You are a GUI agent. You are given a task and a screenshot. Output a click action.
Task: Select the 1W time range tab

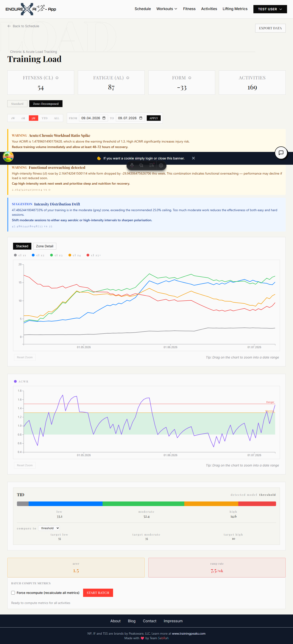(13, 118)
